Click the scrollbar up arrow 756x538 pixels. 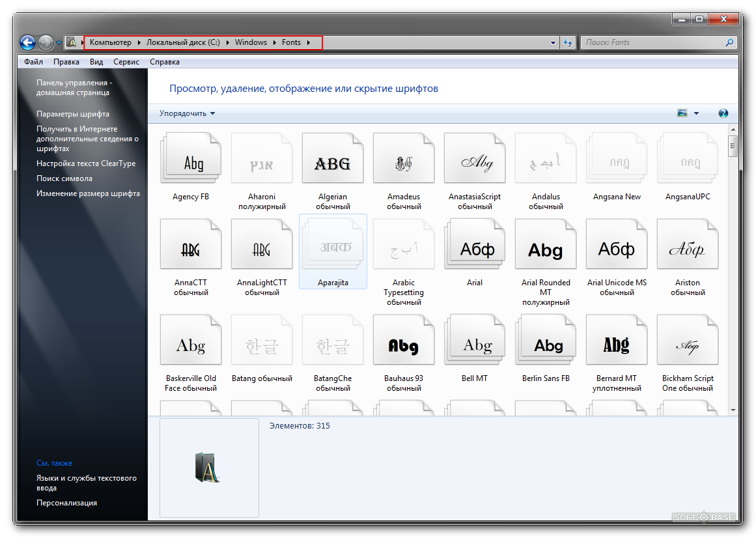pyautogui.click(x=733, y=130)
